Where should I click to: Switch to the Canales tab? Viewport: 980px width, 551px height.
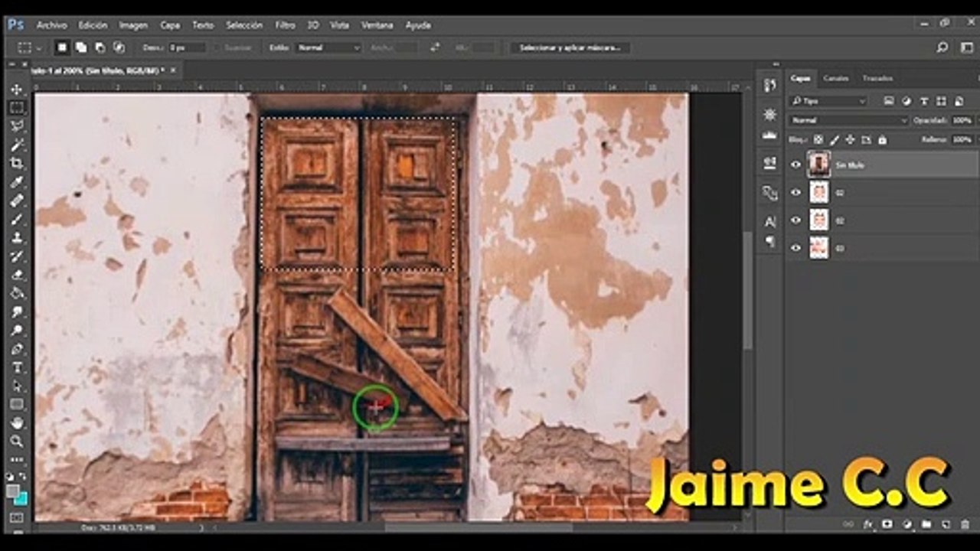[835, 78]
